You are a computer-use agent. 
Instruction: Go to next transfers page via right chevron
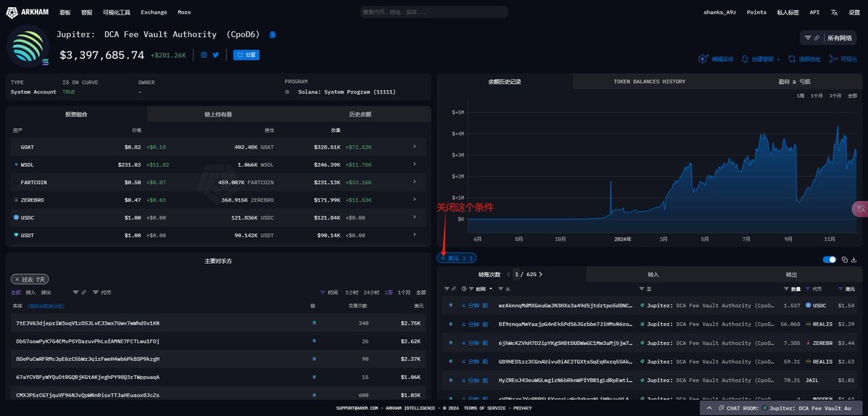(541, 274)
